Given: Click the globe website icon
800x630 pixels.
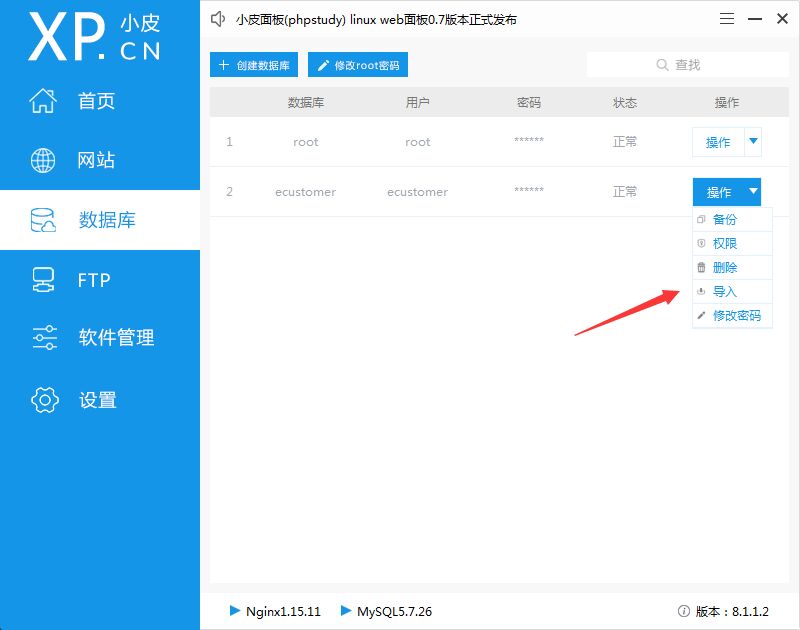Looking at the screenshot, I should (43, 160).
